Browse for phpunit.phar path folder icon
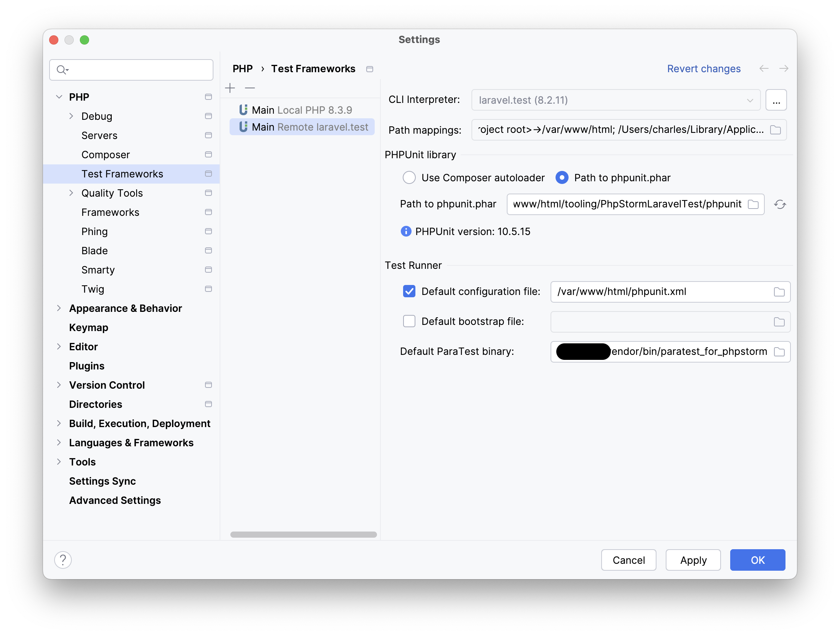Screen dimensions: 840x636 tap(753, 204)
